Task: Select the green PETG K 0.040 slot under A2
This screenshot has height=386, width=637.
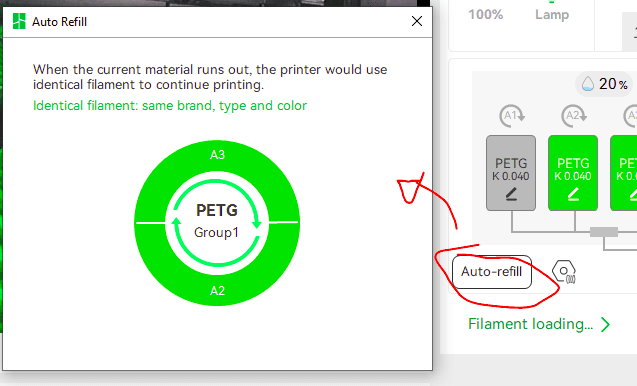Action: (573, 173)
